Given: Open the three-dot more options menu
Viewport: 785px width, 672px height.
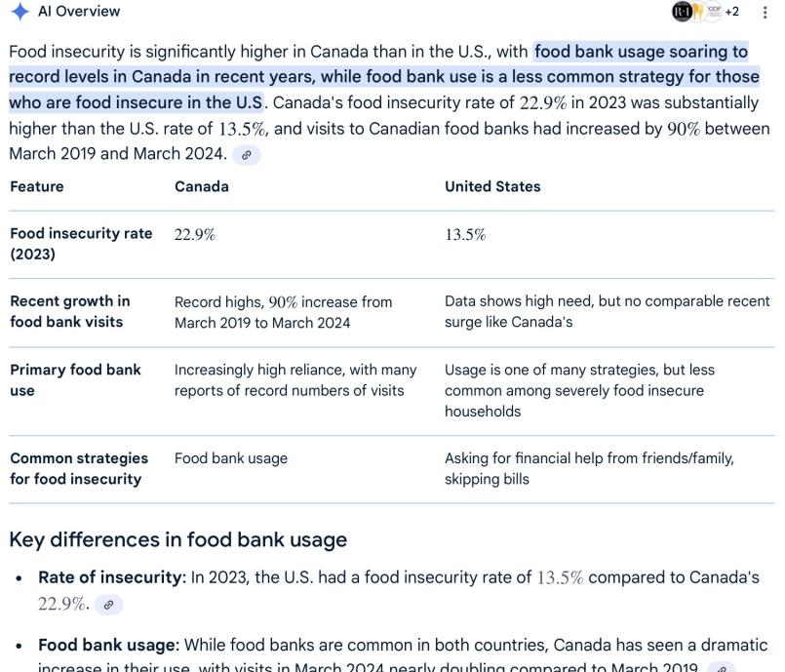Looking at the screenshot, I should coord(765,13).
